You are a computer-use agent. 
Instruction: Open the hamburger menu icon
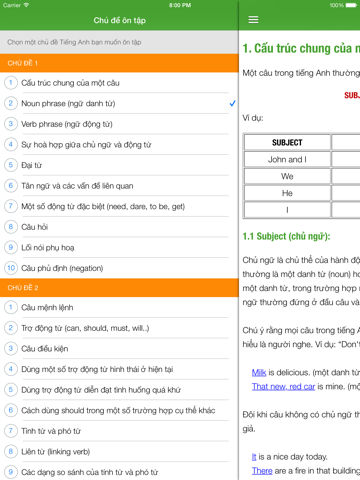(253, 20)
